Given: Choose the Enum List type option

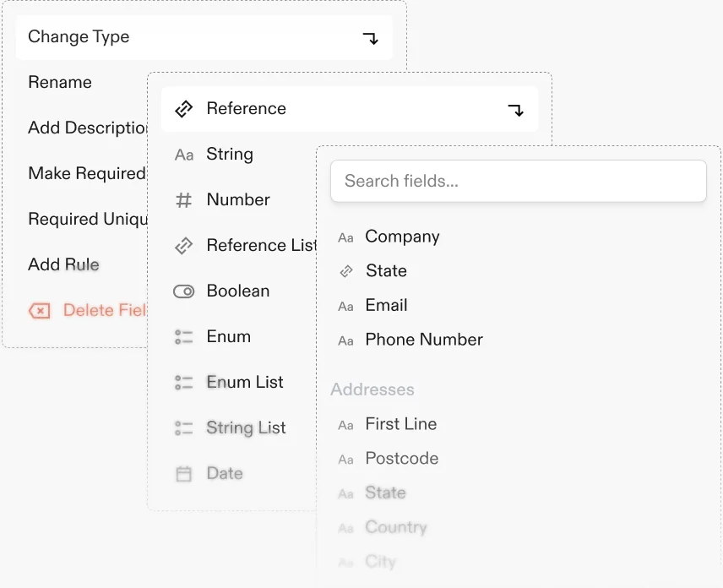Looking at the screenshot, I should coord(244,383).
